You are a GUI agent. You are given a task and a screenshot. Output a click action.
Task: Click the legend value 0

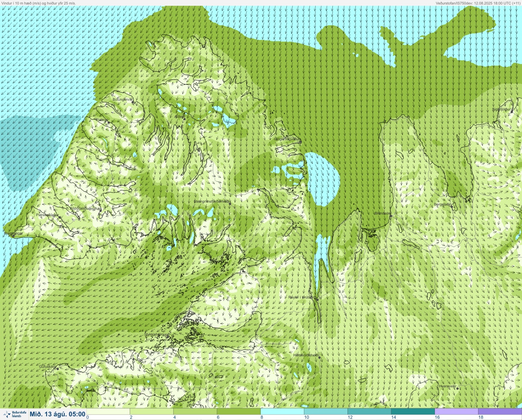[x=88, y=417]
